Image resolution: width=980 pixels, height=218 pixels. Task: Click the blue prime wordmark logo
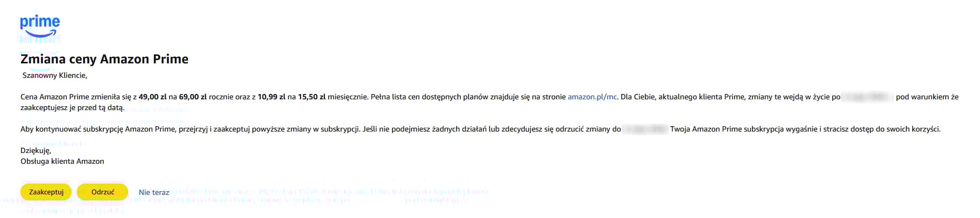(x=40, y=23)
